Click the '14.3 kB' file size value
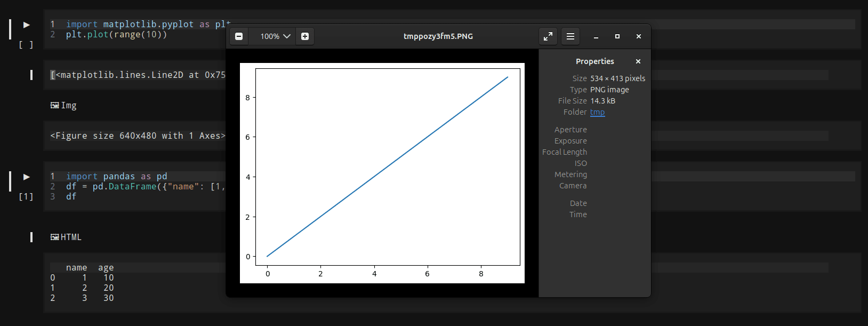 click(x=602, y=101)
